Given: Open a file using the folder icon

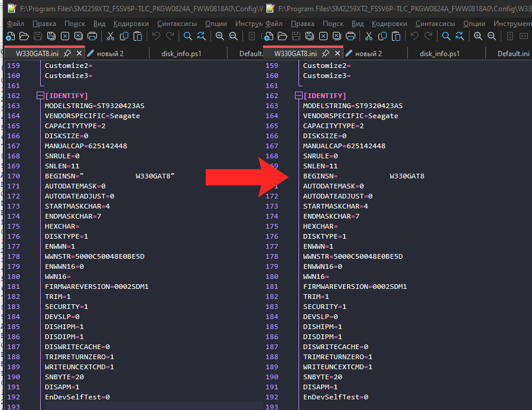Looking at the screenshot, I should coord(24,36).
